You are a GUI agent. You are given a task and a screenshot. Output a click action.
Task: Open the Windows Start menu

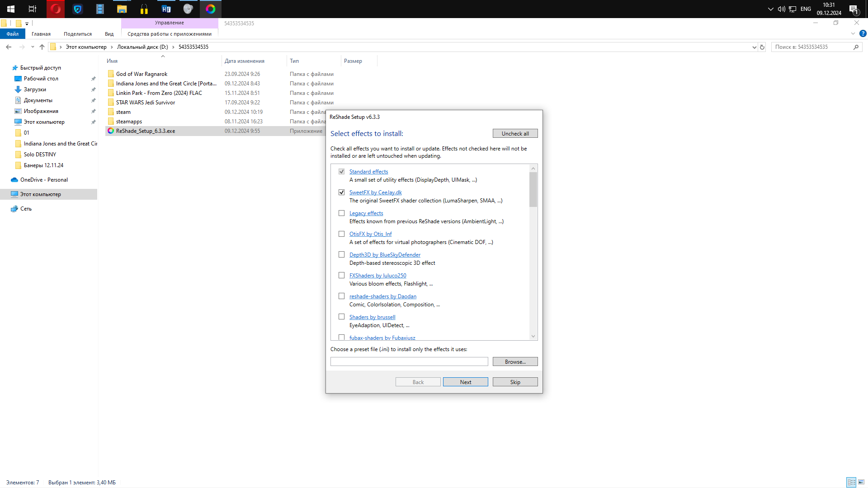tap(11, 9)
